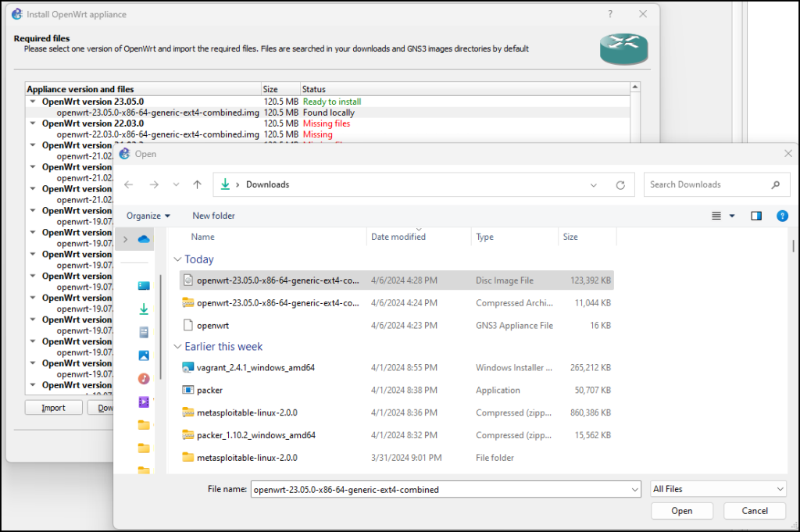Collapse OpenWrt version 22.03.0 tree node

tap(33, 123)
